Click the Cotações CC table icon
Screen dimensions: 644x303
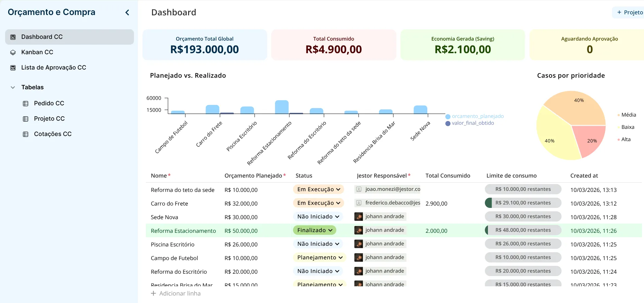pyautogui.click(x=26, y=134)
